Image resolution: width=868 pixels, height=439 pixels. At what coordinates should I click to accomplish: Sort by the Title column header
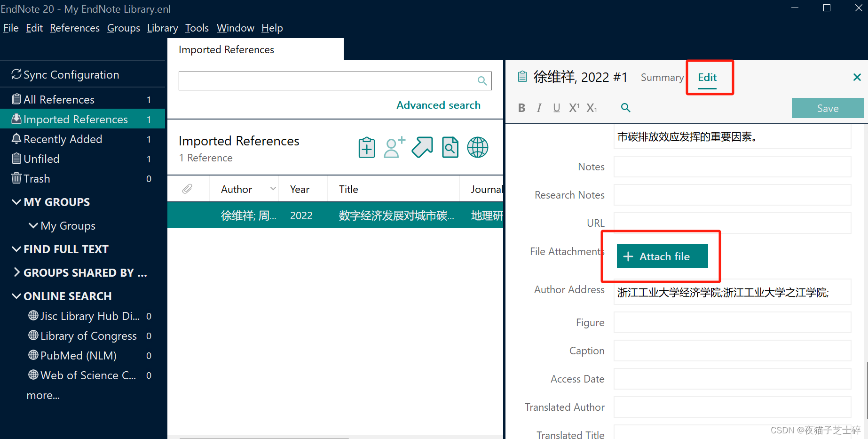(x=348, y=189)
